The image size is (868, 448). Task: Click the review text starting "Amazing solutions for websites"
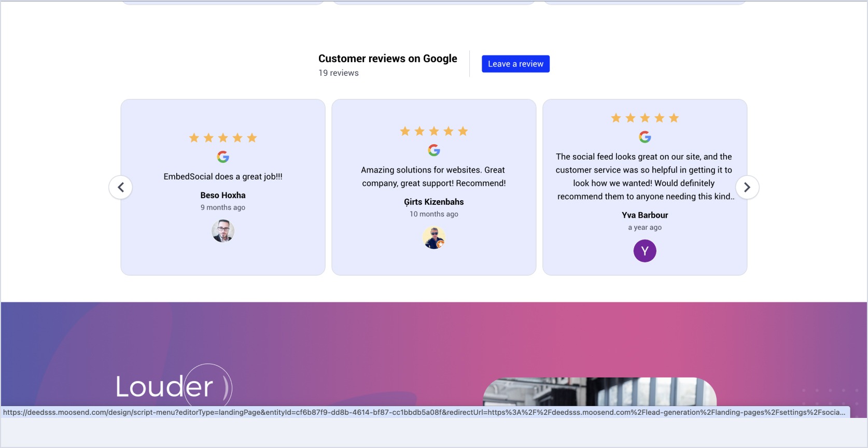[x=434, y=176]
